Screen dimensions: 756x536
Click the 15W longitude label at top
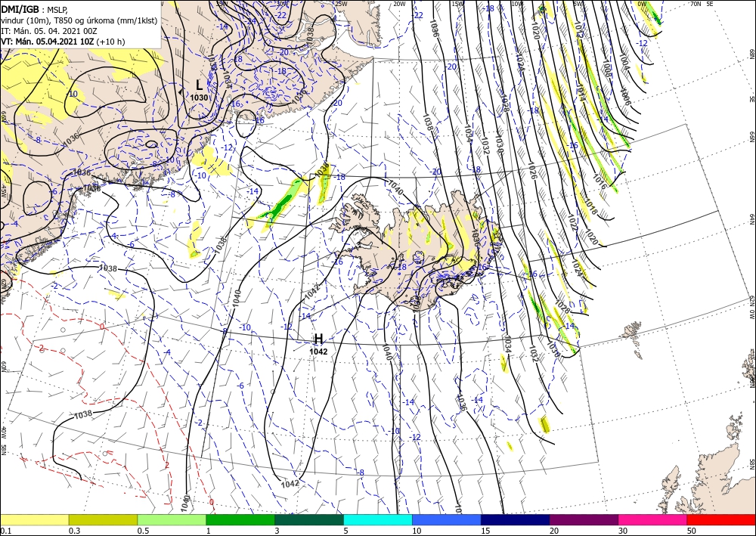point(457,4)
